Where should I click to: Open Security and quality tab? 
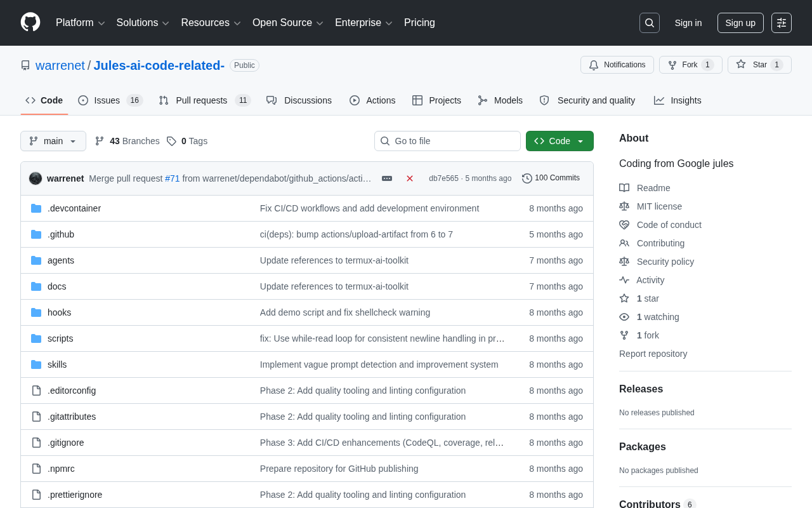point(587,100)
